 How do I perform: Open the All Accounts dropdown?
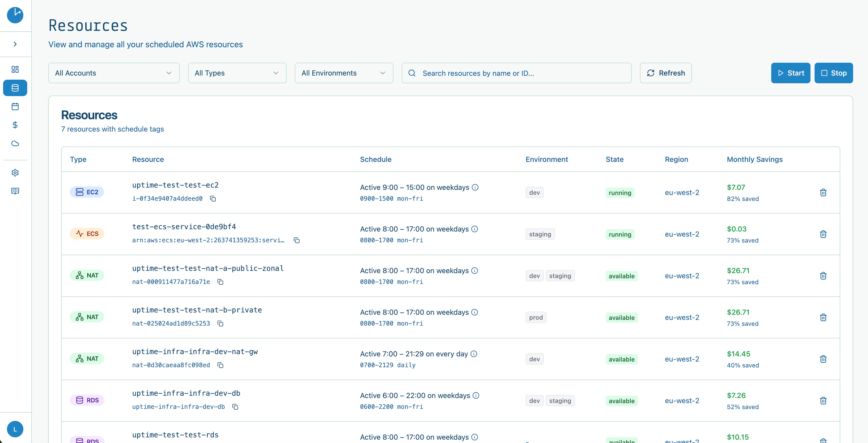[x=114, y=73]
